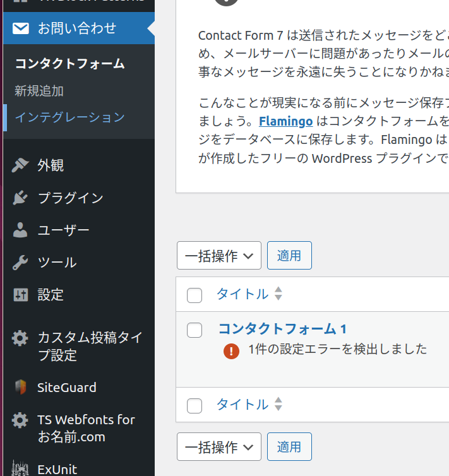Click the ExUnit icon in sidebar
The height and width of the screenshot is (476, 449).
(20, 468)
